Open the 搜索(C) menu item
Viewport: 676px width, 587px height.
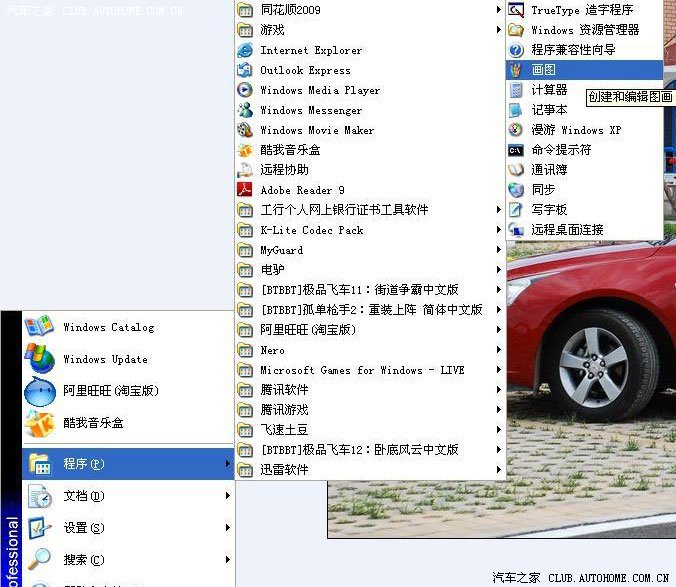(x=128, y=559)
